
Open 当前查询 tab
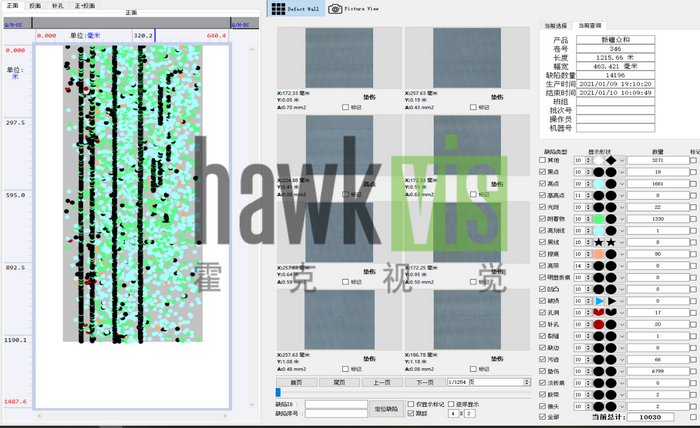[x=590, y=26]
